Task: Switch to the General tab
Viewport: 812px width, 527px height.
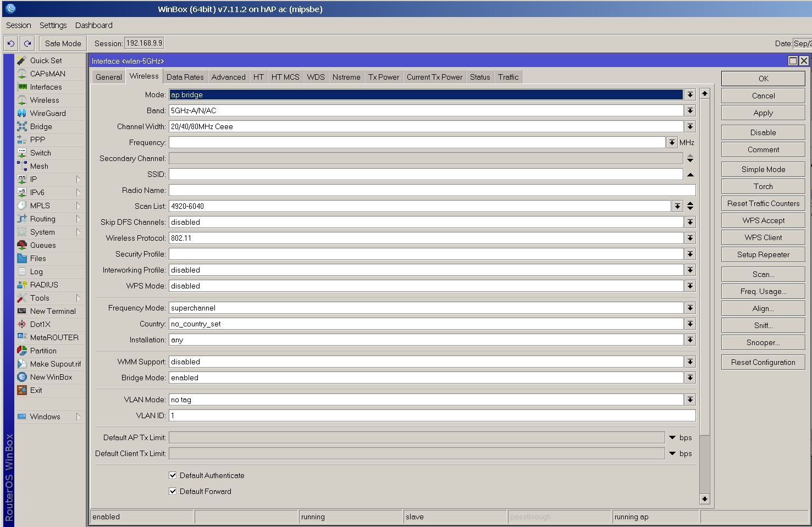Action: tap(109, 77)
